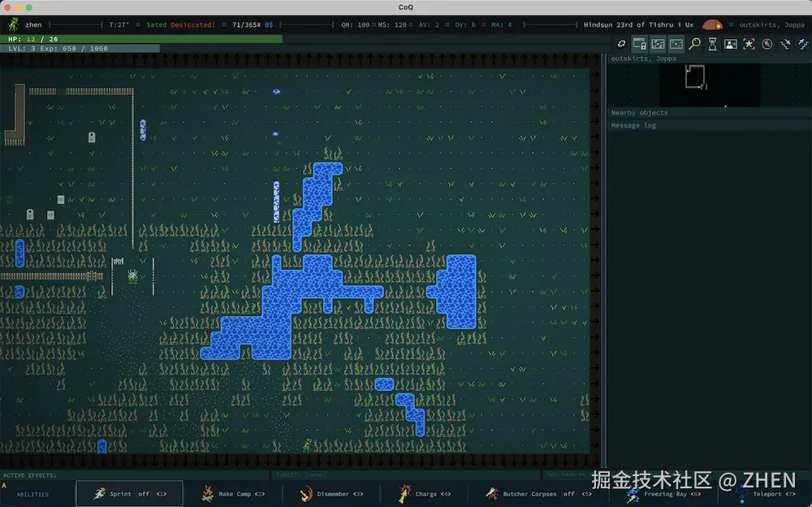Click the Desiccated! thirst status
The height and width of the screenshot is (507, 812).
pyautogui.click(x=192, y=24)
